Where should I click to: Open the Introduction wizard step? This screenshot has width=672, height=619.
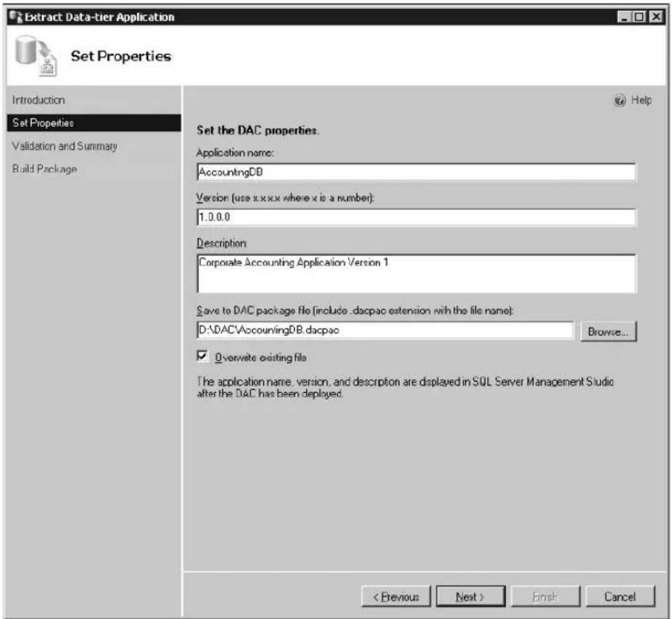click(38, 100)
